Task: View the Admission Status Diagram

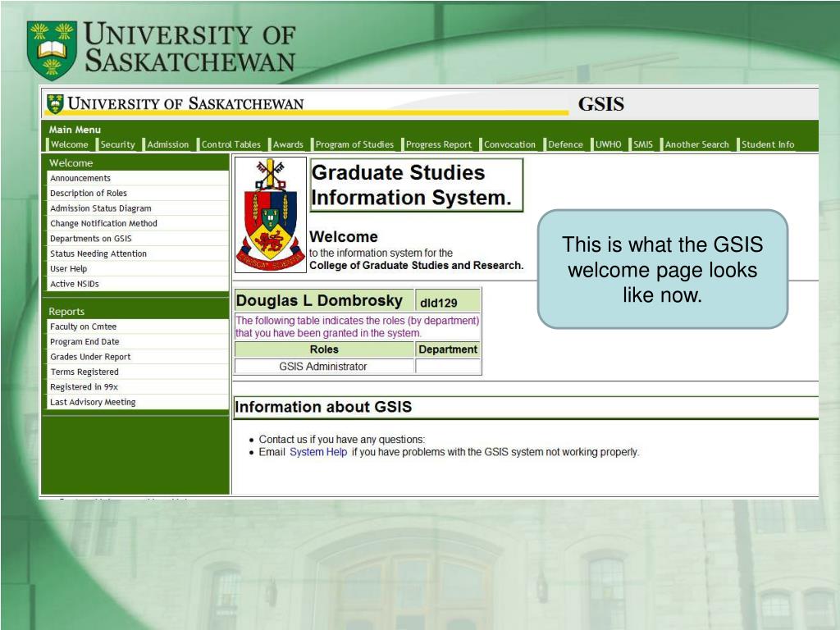Action: pyautogui.click(x=138, y=208)
